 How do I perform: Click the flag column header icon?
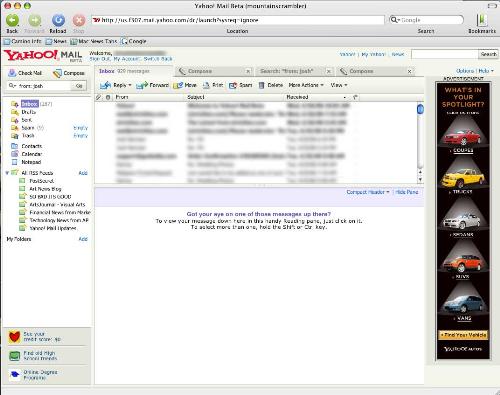click(x=355, y=97)
